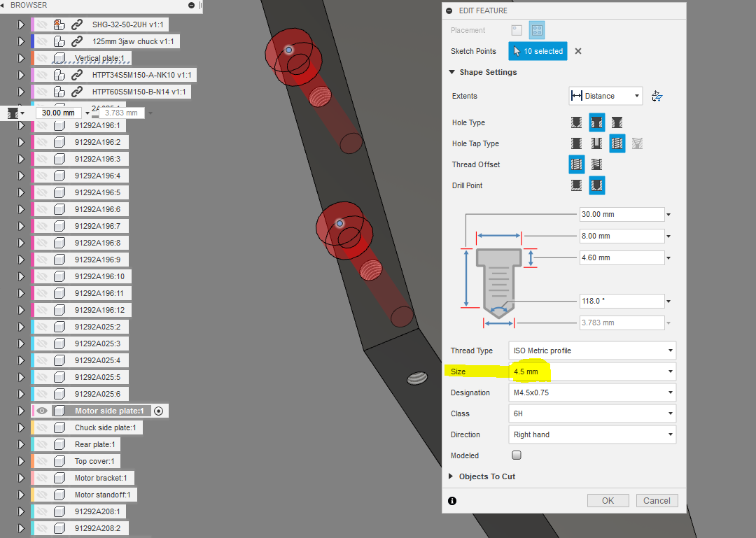Collapse the Shape Settings section
This screenshot has height=538, width=756.
coord(451,72)
